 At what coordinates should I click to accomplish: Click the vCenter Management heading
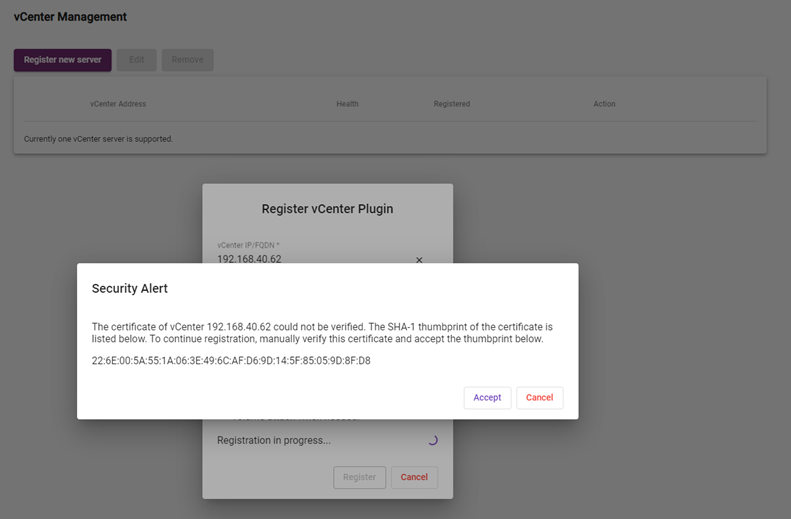coord(70,17)
